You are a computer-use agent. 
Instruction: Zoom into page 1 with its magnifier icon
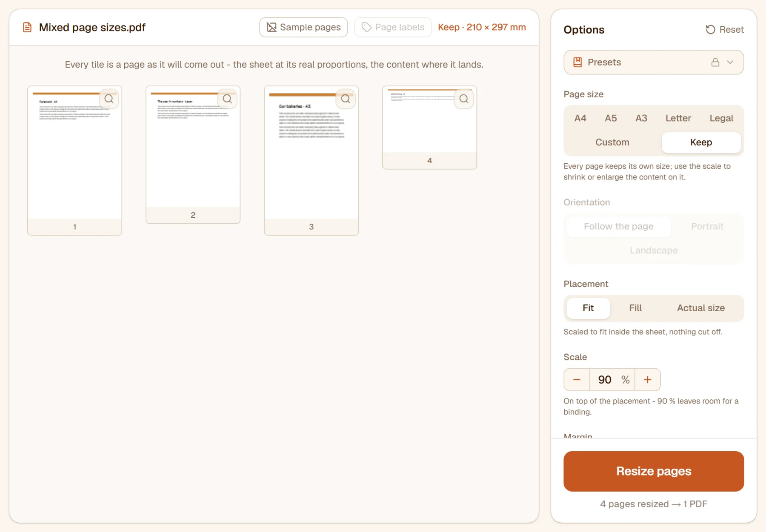click(x=109, y=99)
